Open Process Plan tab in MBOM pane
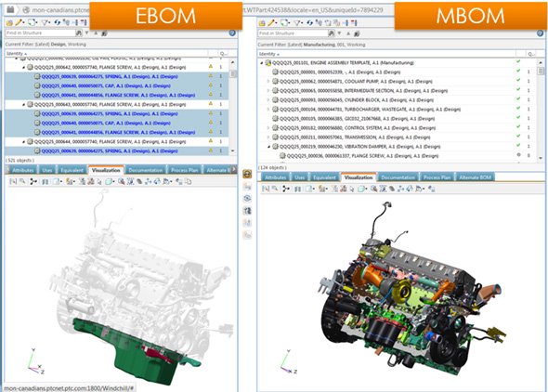Screen dimensions: 548x392 tap(437, 177)
